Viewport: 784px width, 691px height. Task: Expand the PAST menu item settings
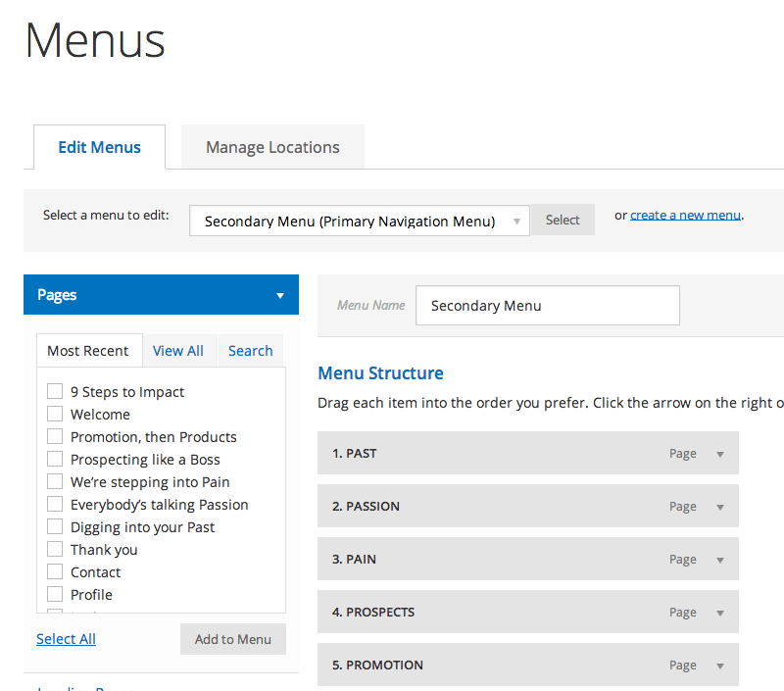tap(718, 453)
